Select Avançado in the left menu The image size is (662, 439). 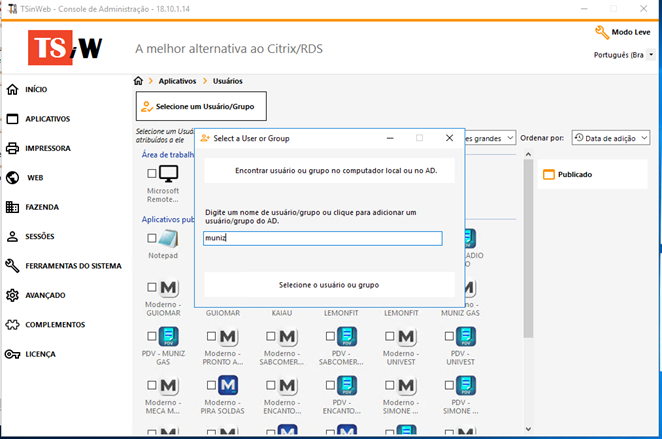[x=46, y=296]
